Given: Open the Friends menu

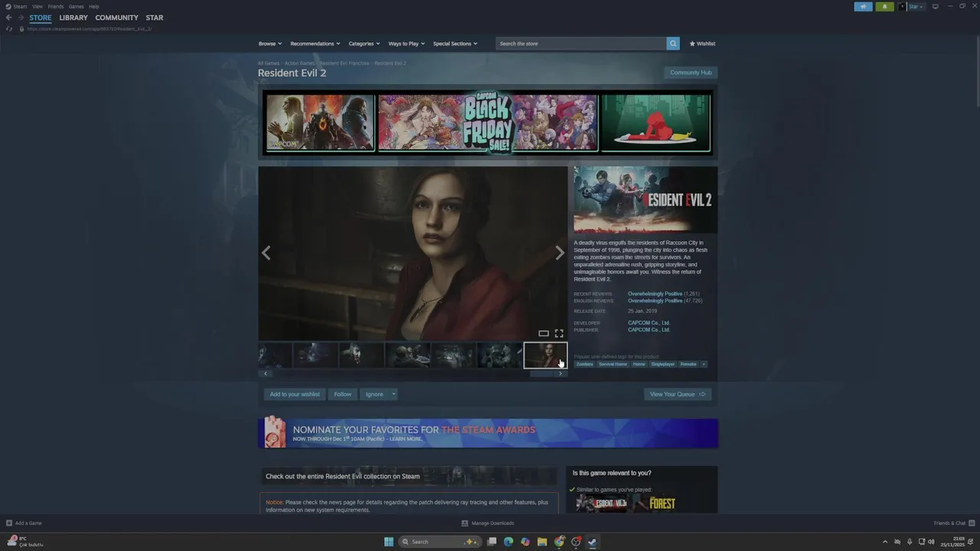Looking at the screenshot, I should 56,6.
